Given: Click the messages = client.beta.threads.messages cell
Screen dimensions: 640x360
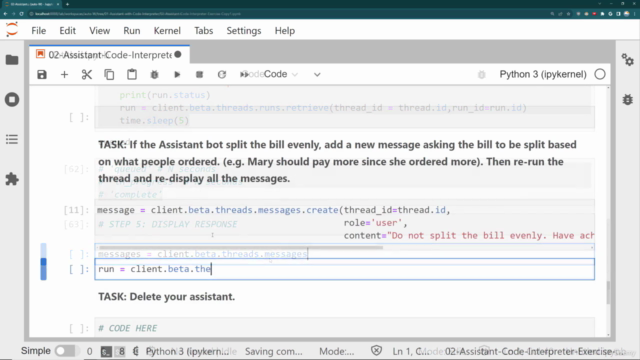Looking at the screenshot, I should (344, 254).
